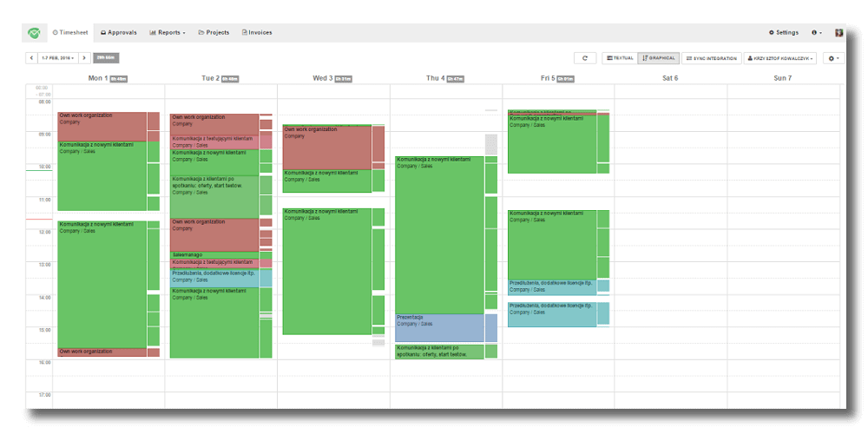Click the Thu 4 day header

[x=445, y=78]
